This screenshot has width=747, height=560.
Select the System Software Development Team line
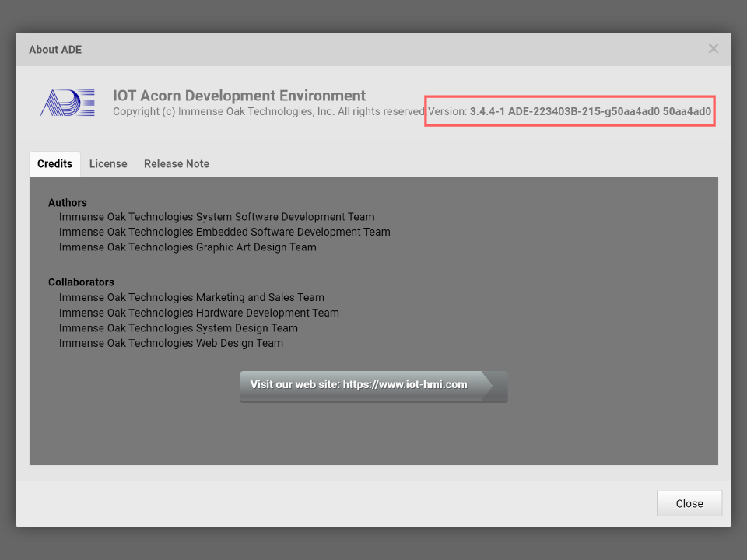click(216, 217)
